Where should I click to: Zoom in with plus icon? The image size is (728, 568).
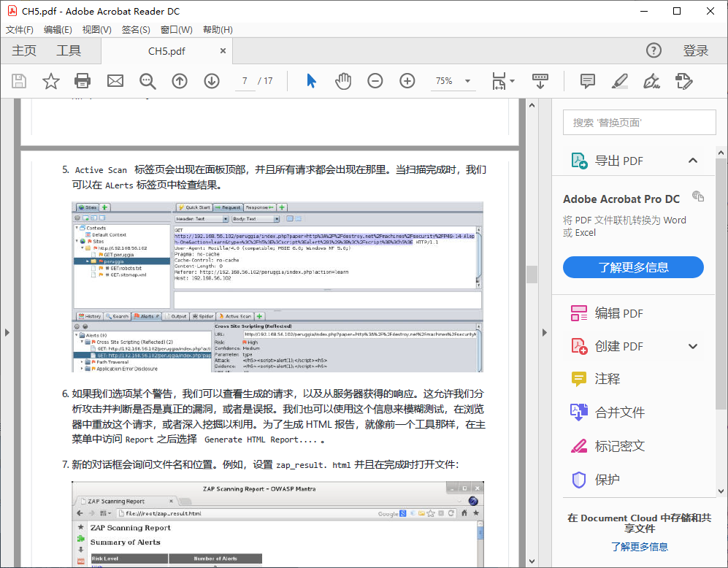coord(407,81)
